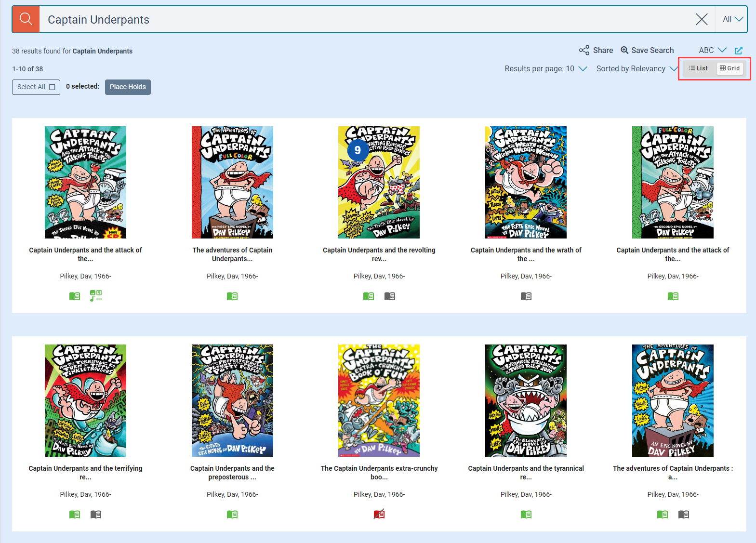Open 'Captain Underpants and the tyrannical re...' title
The height and width of the screenshot is (543, 756).
click(526, 473)
